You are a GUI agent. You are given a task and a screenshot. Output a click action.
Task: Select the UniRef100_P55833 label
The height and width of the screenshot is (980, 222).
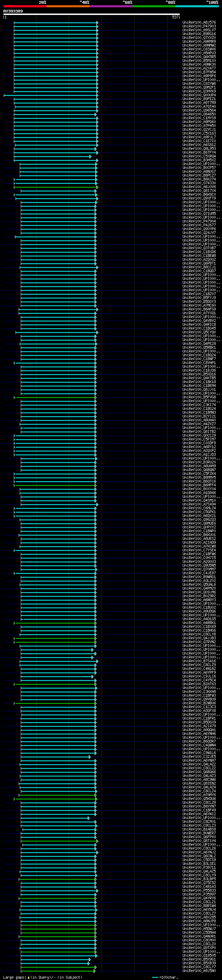[199, 891]
